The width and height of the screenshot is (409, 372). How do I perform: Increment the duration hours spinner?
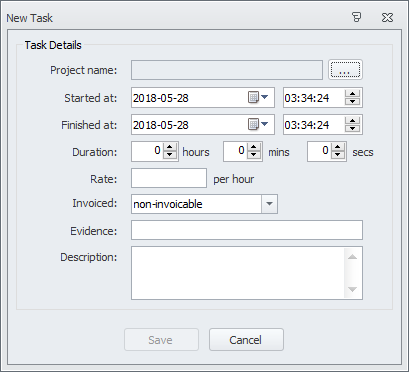click(x=170, y=148)
